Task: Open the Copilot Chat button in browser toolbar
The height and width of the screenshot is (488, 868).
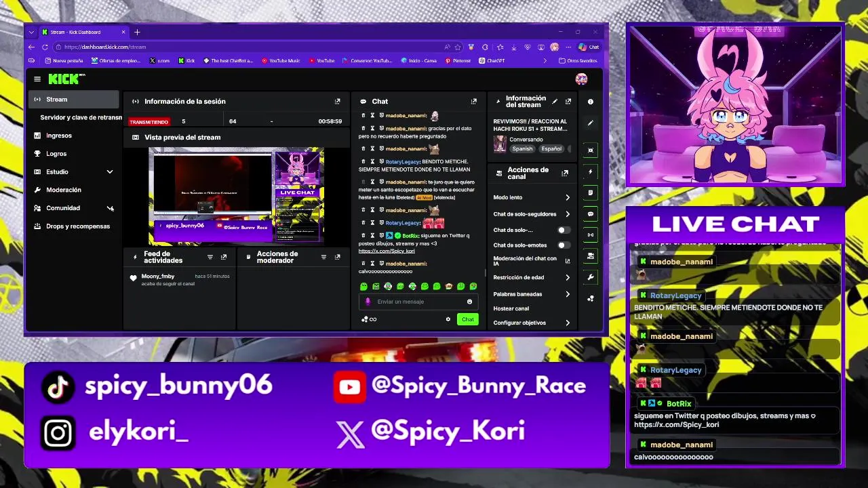Action: tap(589, 47)
